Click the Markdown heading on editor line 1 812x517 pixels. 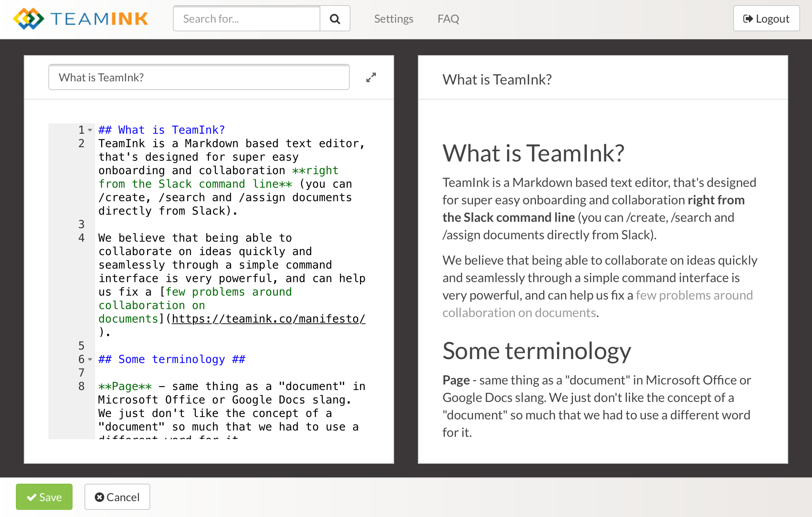[161, 130]
